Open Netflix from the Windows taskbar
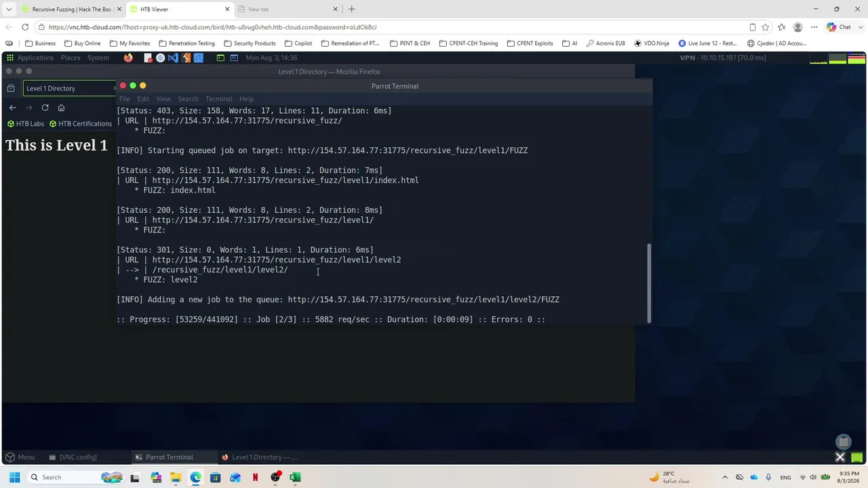 coord(255,477)
